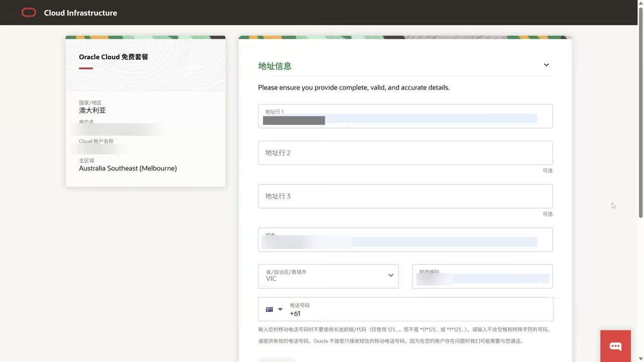Select the country text '澳大利亚'
The width and height of the screenshot is (644, 362).
[x=93, y=110]
